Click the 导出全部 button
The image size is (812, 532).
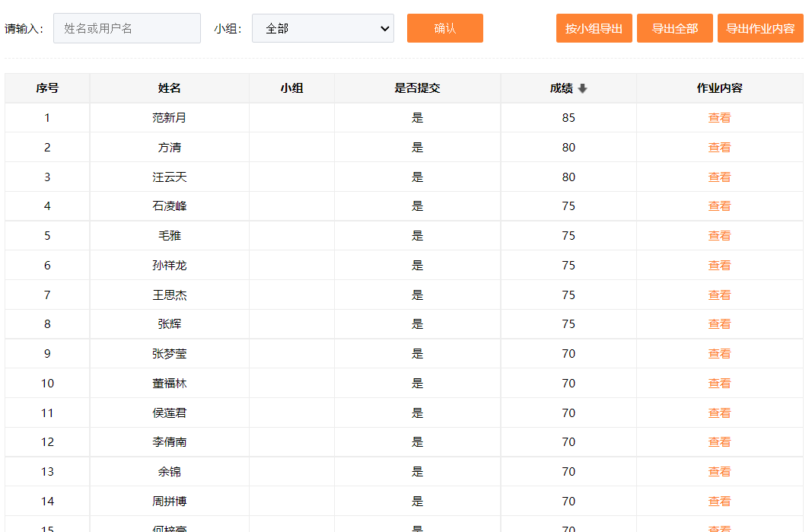coord(674,28)
